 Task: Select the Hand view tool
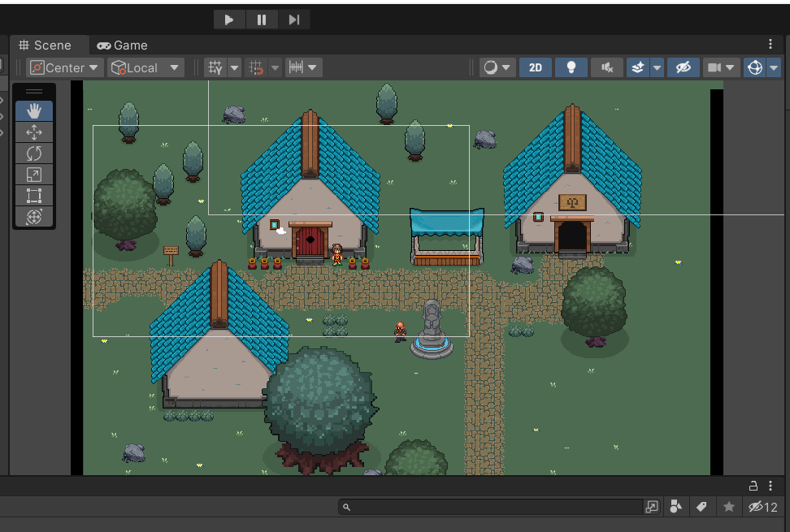34,111
